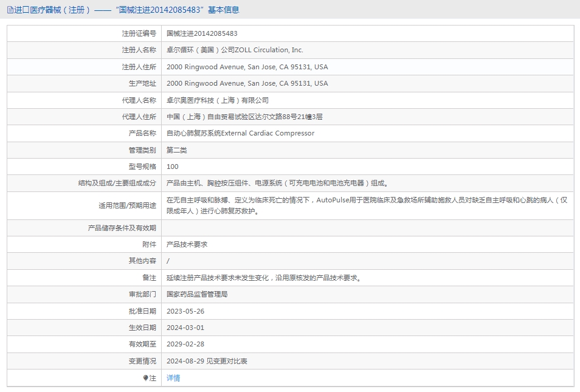Click the approval date 2023-05-26
The image size is (580, 392).
click(185, 311)
